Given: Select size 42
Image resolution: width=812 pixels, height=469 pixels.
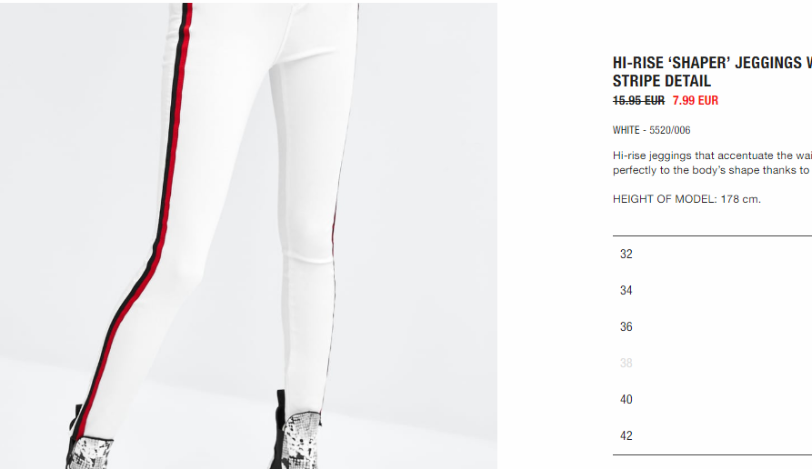Looking at the screenshot, I should [713, 435].
